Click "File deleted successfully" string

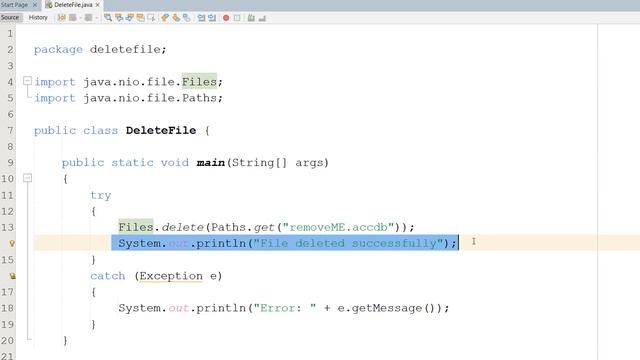click(x=348, y=243)
